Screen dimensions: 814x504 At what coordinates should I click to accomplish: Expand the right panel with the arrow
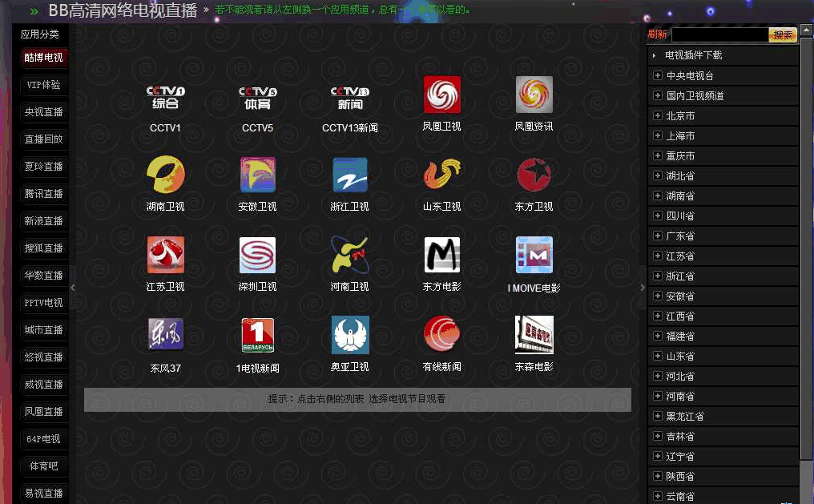[642, 286]
